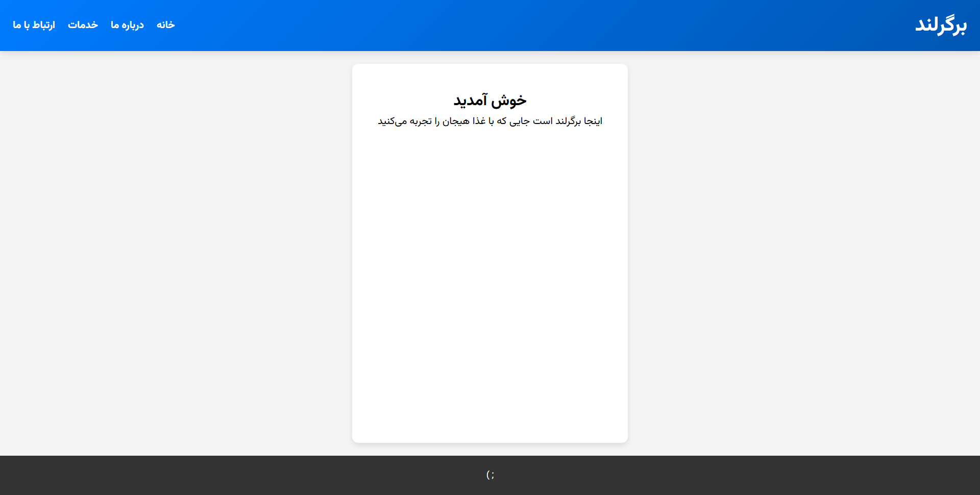Click the word خوش in the heading
The image size is (980, 495).
[x=509, y=101]
